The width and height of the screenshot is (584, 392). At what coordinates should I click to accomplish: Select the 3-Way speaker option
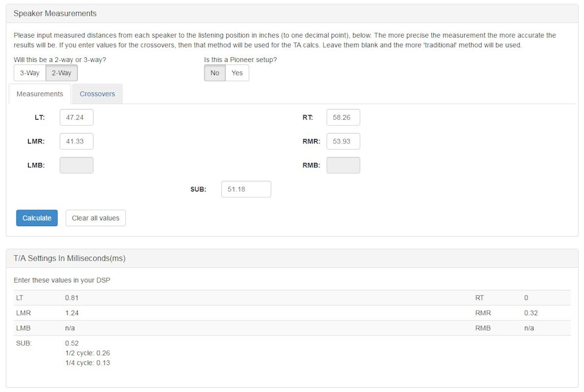[x=30, y=73]
